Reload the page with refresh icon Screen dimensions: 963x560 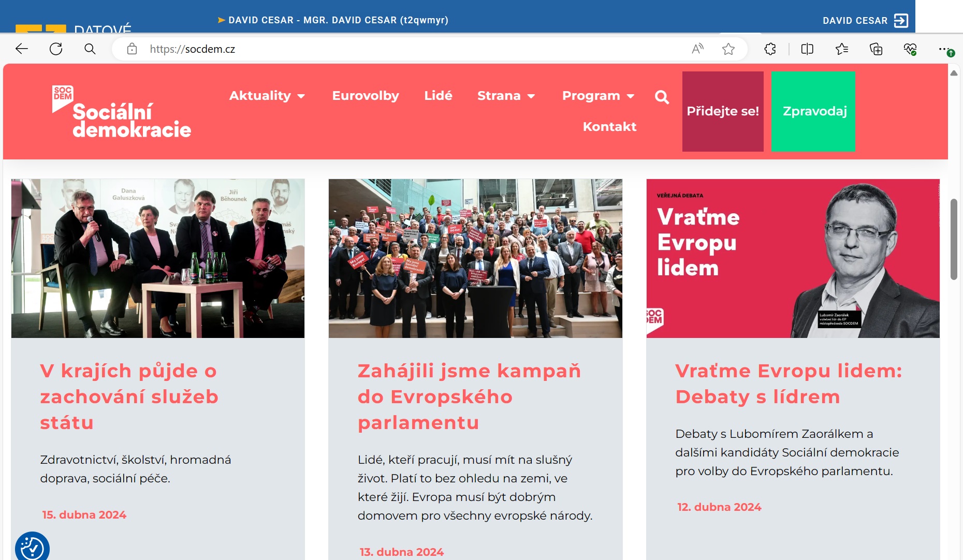pos(56,49)
